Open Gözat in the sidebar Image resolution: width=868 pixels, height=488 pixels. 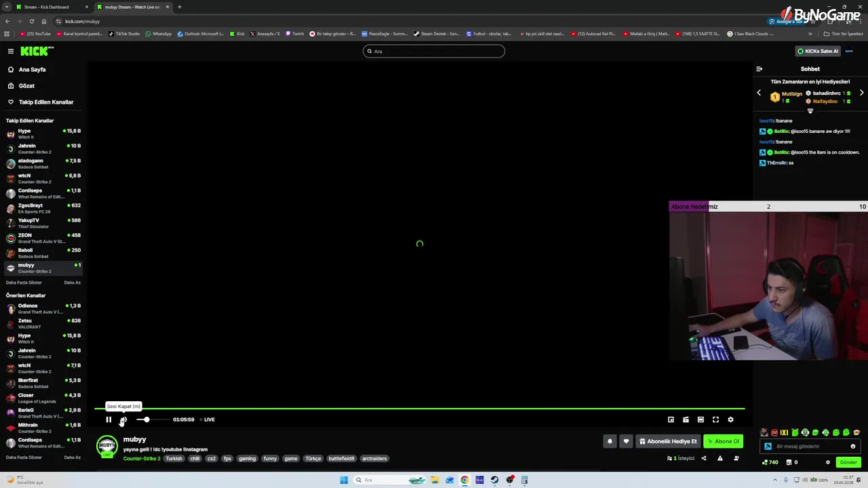[x=21, y=86]
